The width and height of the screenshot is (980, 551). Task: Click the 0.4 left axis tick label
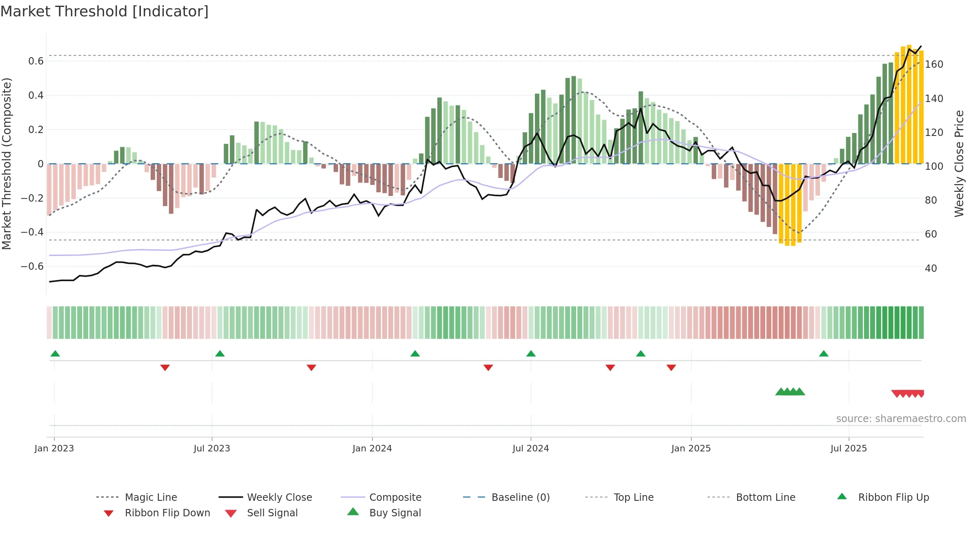(36, 96)
